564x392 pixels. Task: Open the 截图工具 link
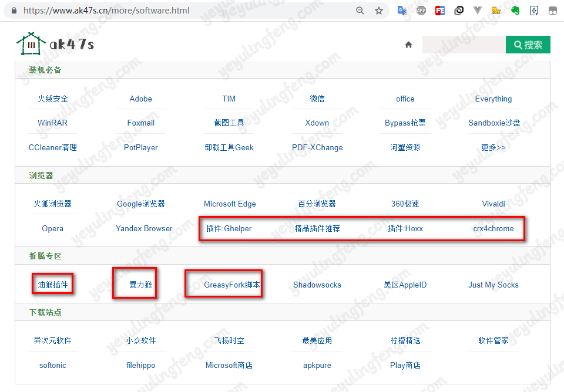(x=229, y=123)
